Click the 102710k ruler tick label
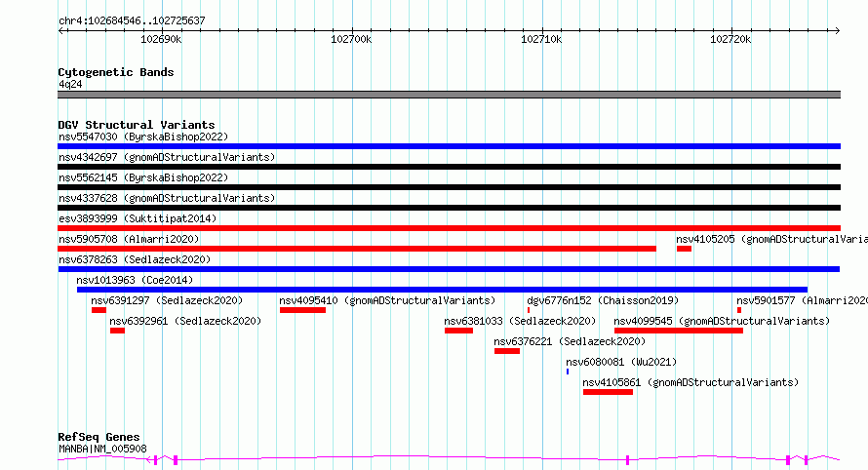This screenshot has width=868, height=470. [541, 39]
